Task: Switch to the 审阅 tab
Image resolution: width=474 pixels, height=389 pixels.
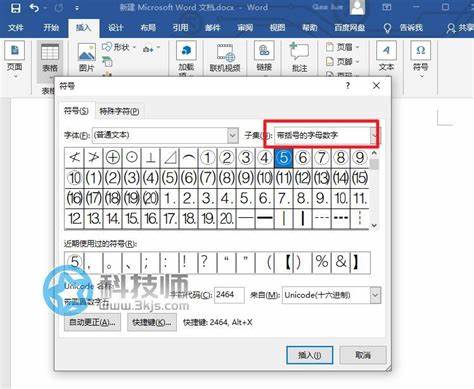Action: [x=245, y=28]
